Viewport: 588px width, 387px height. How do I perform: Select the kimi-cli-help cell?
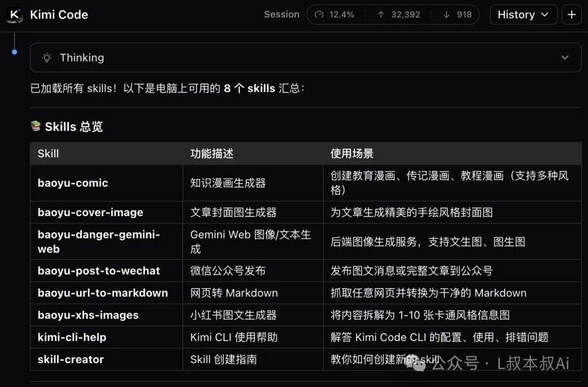pos(107,337)
